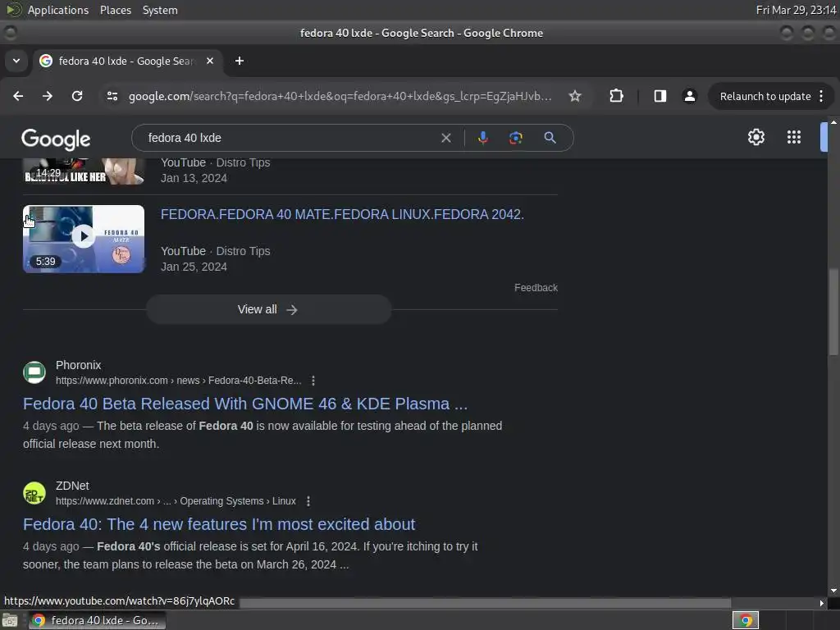
Task: Open the Places menu
Action: [x=115, y=10]
